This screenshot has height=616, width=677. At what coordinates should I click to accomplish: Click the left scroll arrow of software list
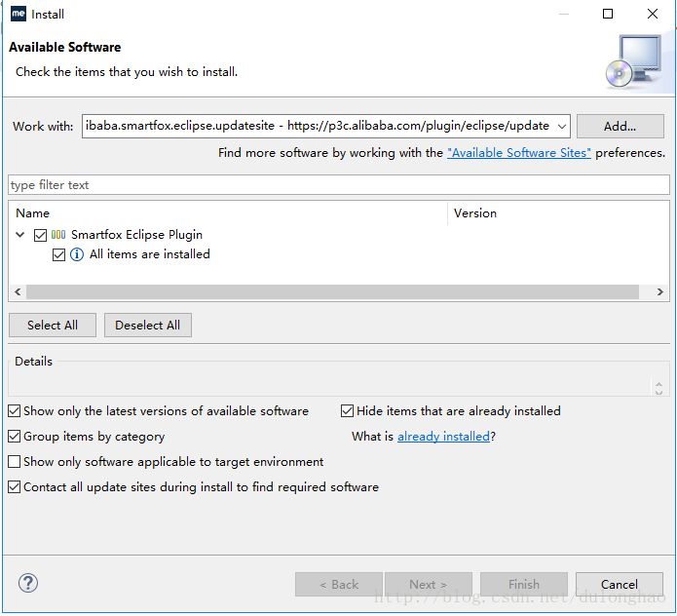coord(18,291)
